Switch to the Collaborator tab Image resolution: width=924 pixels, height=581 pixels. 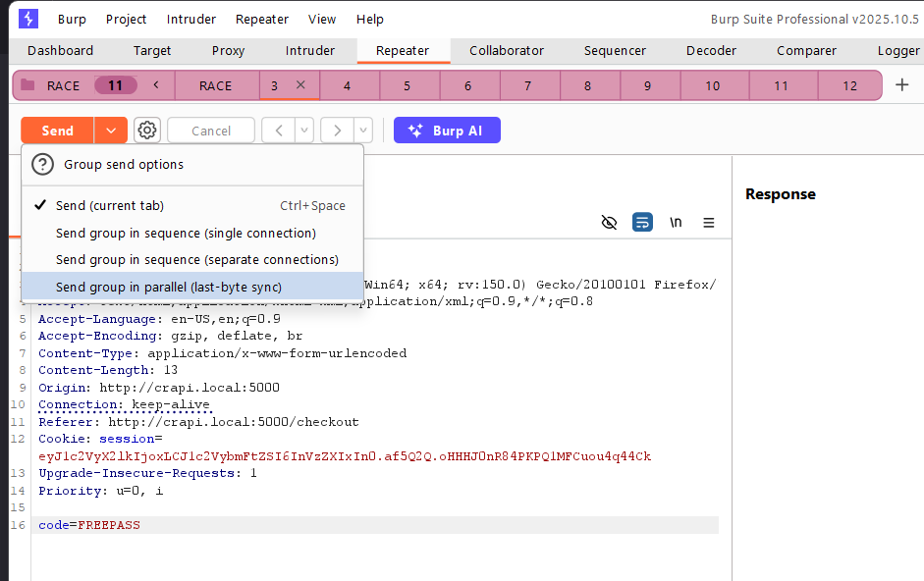(507, 51)
